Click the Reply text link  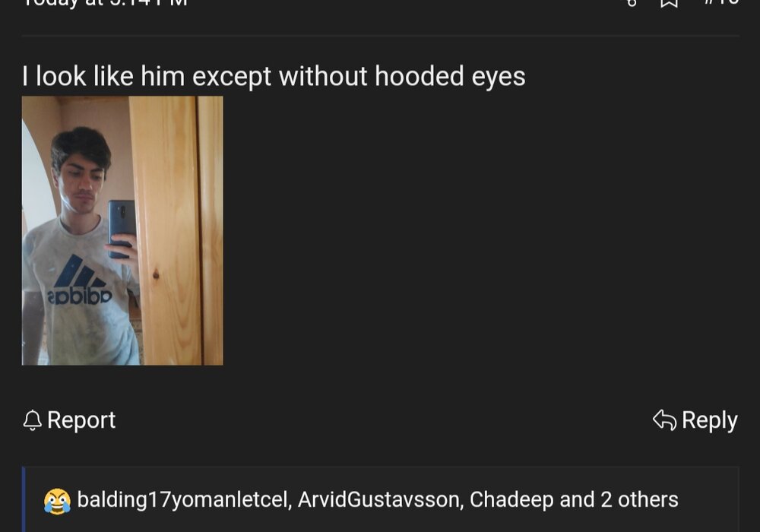(710, 420)
